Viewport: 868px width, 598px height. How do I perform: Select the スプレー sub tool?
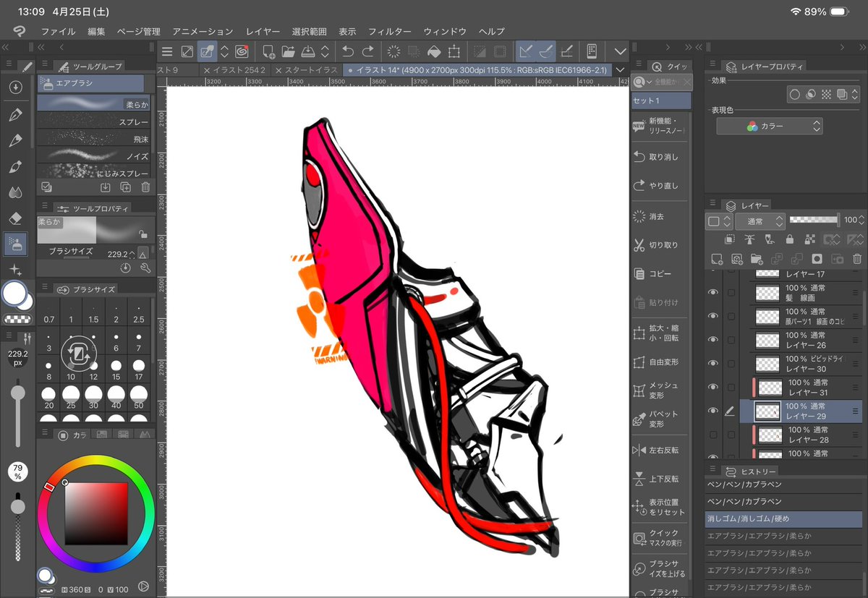93,121
